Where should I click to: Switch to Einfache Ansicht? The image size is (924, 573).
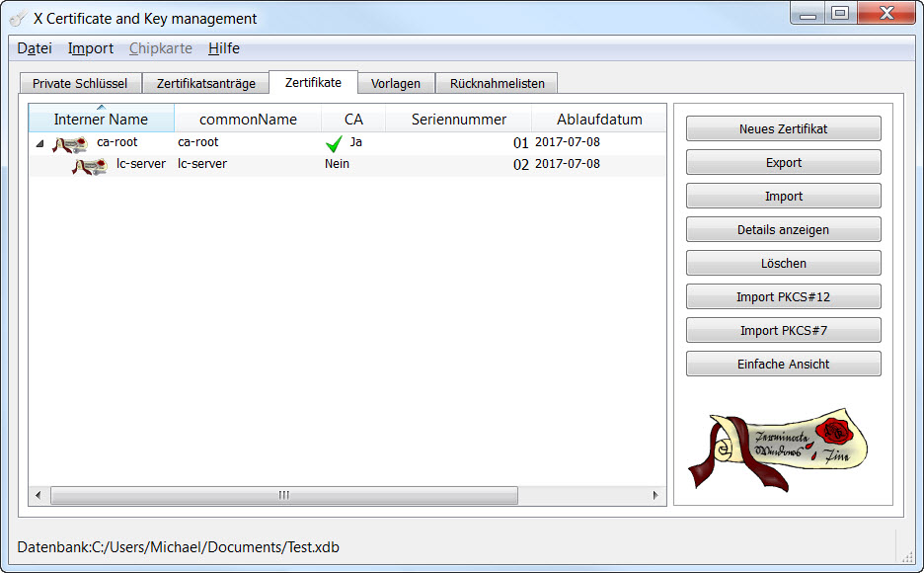tap(783, 365)
